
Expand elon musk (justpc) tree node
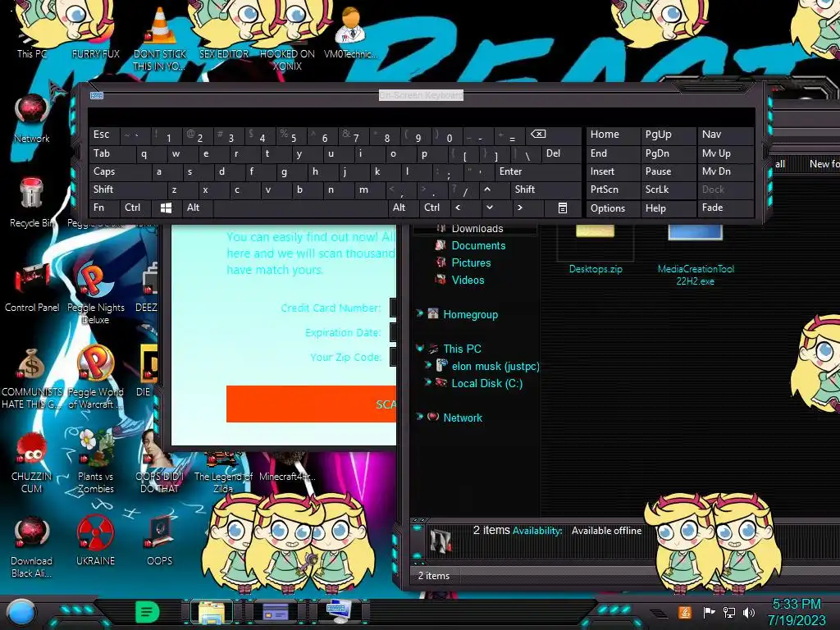click(427, 365)
